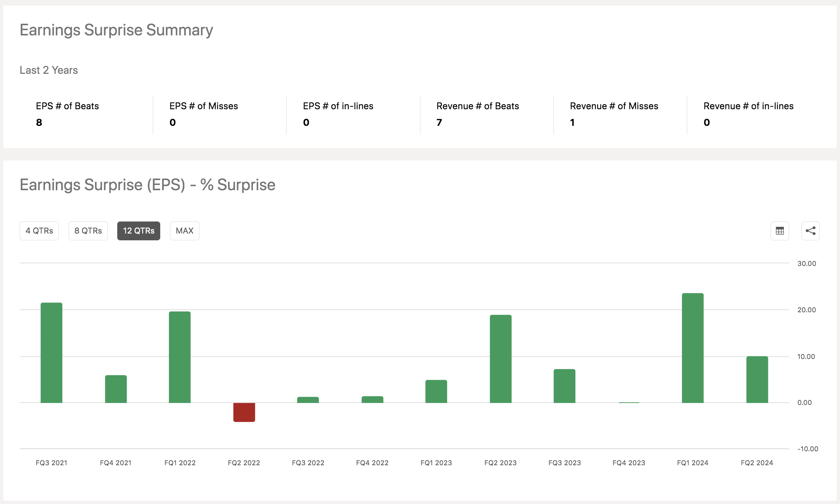Viewport: 840px width, 504px height.
Task: Click the FQ3 2021 bar
Action: coord(52,353)
